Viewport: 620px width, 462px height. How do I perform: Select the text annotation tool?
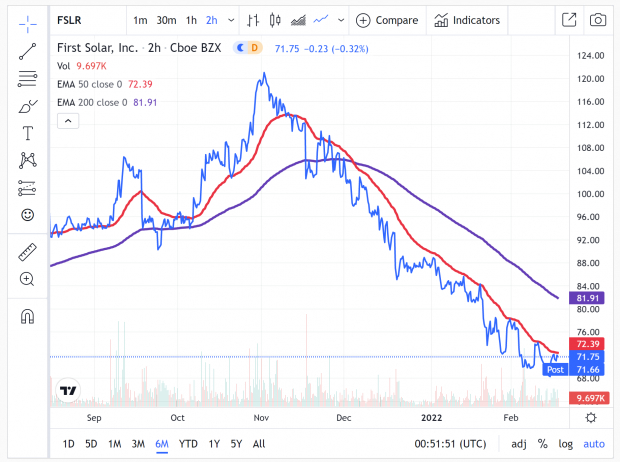point(28,133)
